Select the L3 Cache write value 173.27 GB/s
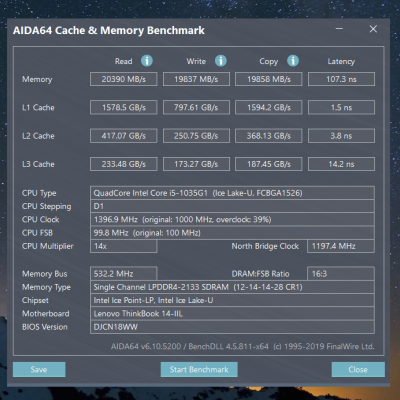Screen dimensions: 400x400 (196, 164)
